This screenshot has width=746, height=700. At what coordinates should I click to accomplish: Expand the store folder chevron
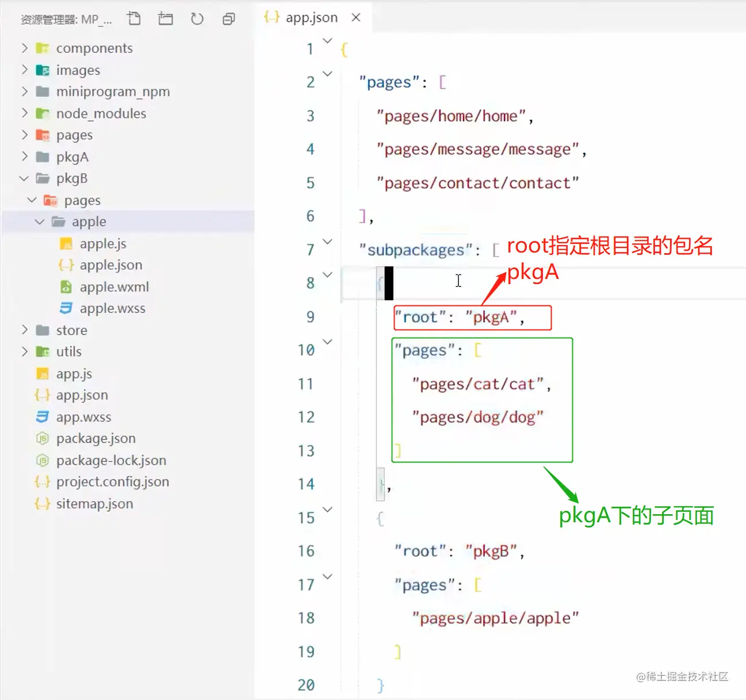tap(24, 330)
